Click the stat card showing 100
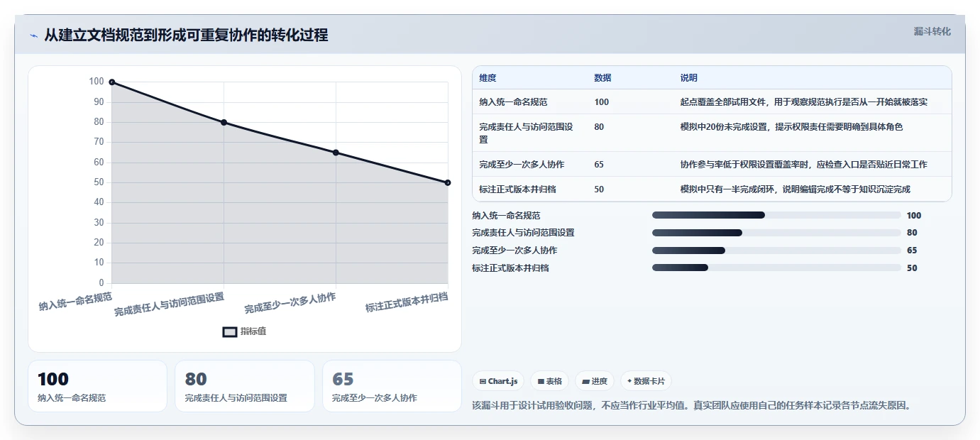980x440 pixels. tap(97, 386)
